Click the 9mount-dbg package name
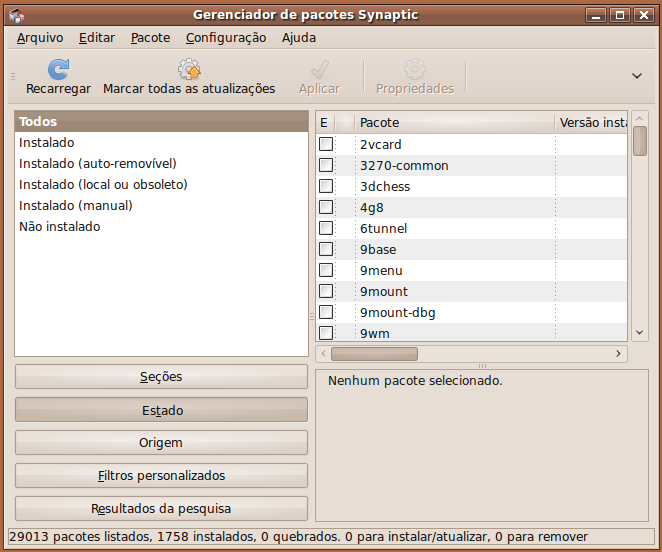662x552 pixels. 397,313
